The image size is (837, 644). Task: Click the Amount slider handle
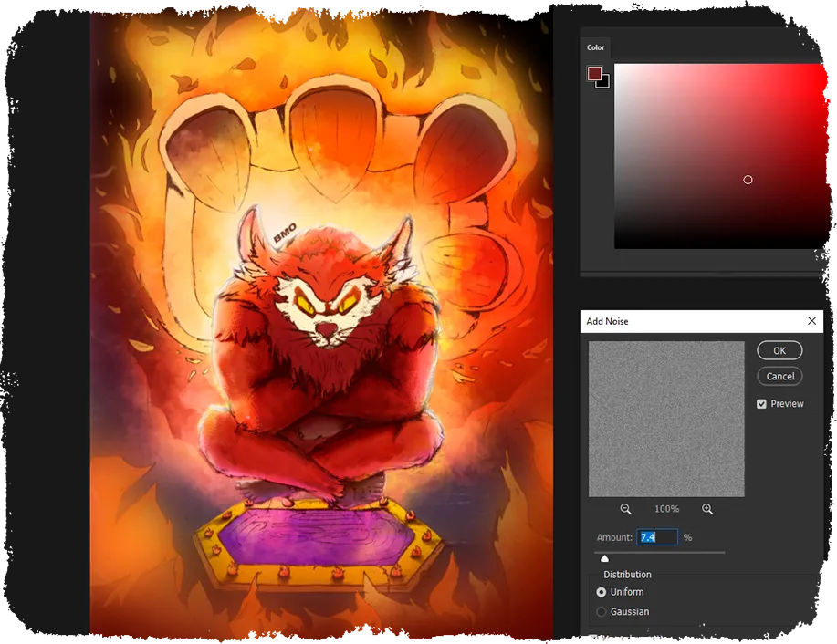pos(604,558)
